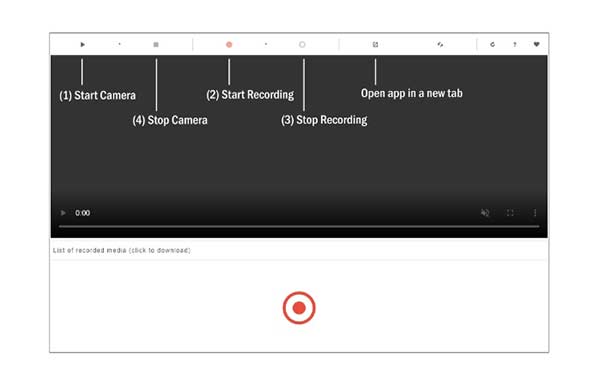Image resolution: width=600 pixels, height=376 pixels.
Task: Play the video in the player controls
Action: pos(63,213)
